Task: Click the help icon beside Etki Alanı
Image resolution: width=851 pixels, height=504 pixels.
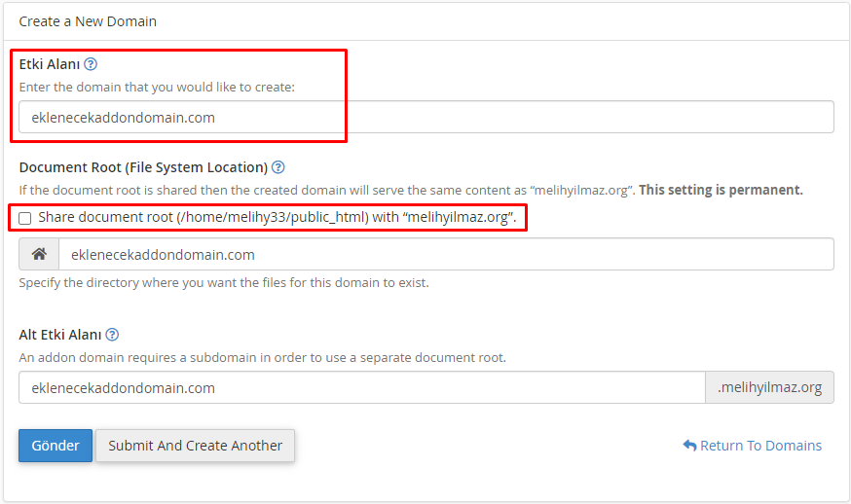Action: (91, 64)
